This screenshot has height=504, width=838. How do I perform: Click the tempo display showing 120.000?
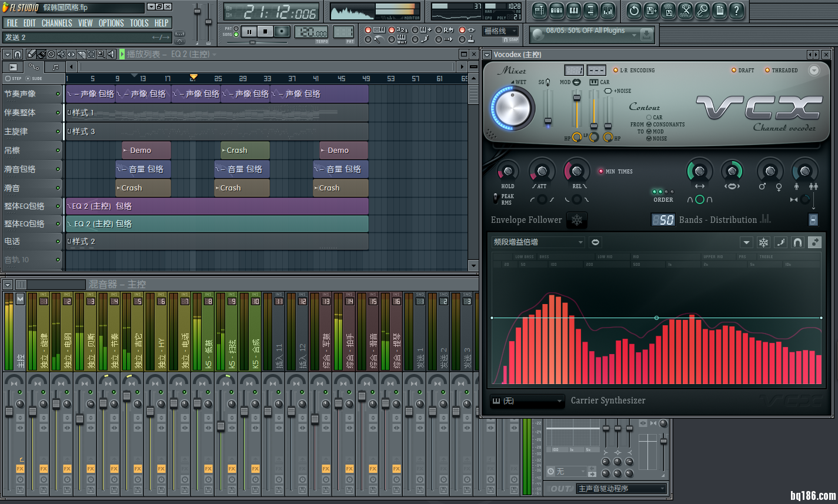pos(311,32)
